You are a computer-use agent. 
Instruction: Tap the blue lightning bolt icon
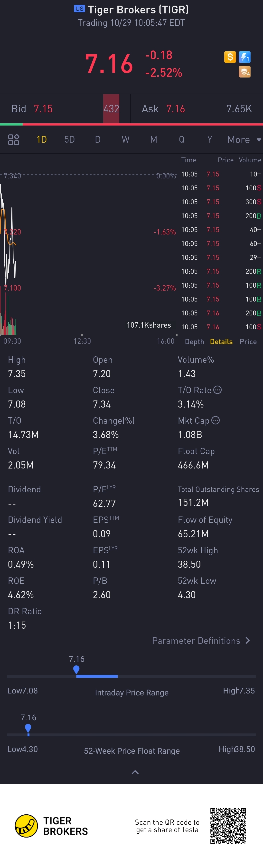(244, 57)
